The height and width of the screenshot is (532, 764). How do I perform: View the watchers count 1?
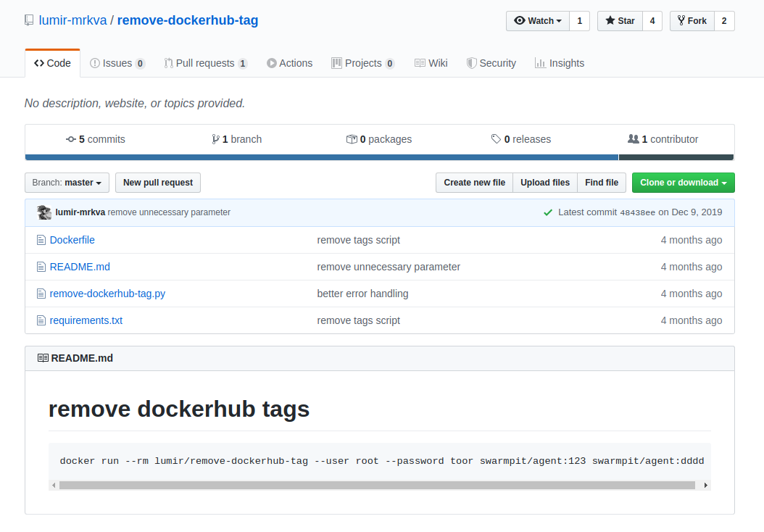click(579, 21)
